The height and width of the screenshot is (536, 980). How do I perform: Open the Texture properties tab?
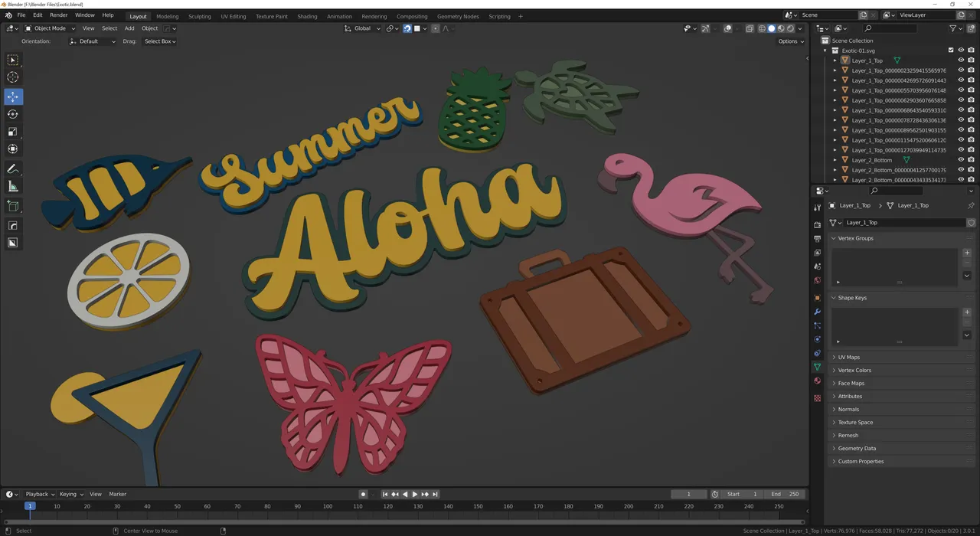coord(817,398)
